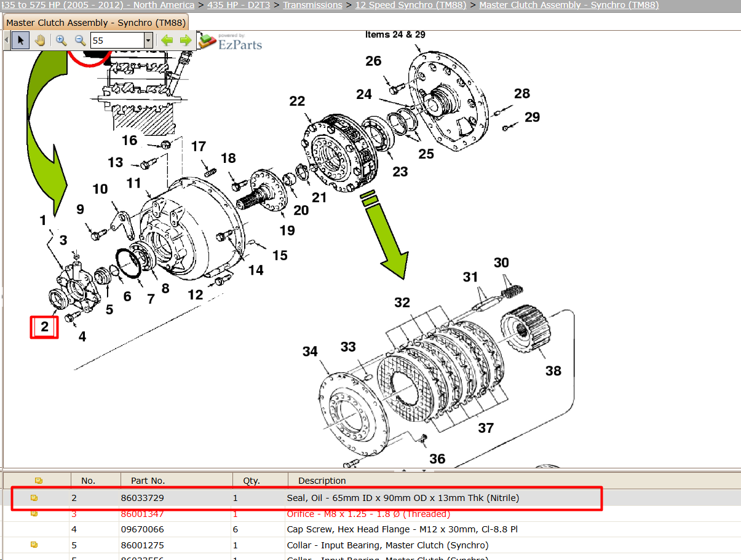Screen dimensions: 741x560
Task: Select part number 86033729
Action: 142,498
